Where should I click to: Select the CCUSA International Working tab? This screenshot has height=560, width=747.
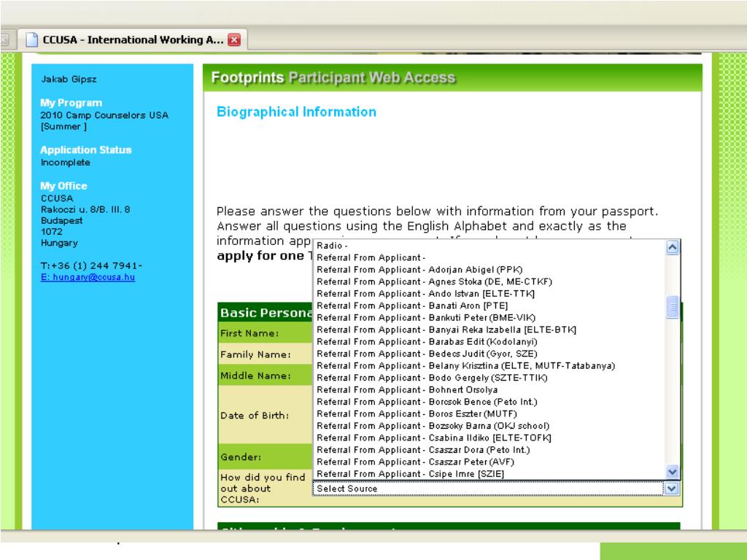[133, 39]
